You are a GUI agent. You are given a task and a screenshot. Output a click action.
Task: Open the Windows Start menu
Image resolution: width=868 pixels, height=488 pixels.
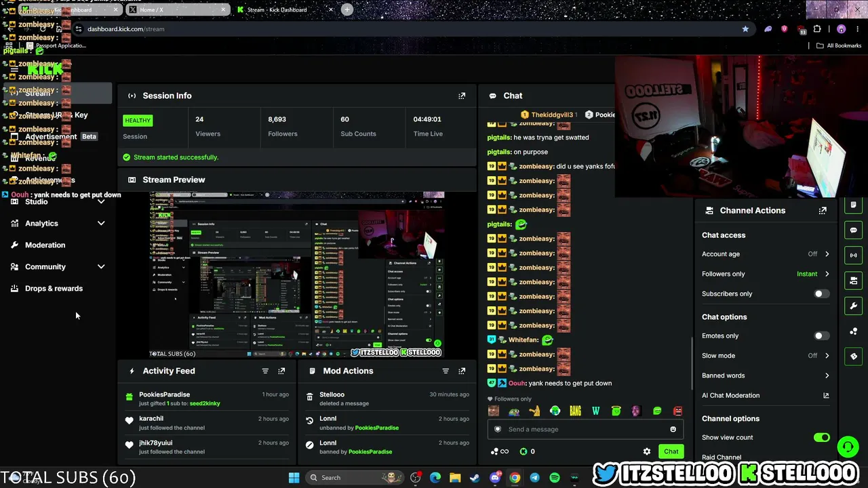294,478
